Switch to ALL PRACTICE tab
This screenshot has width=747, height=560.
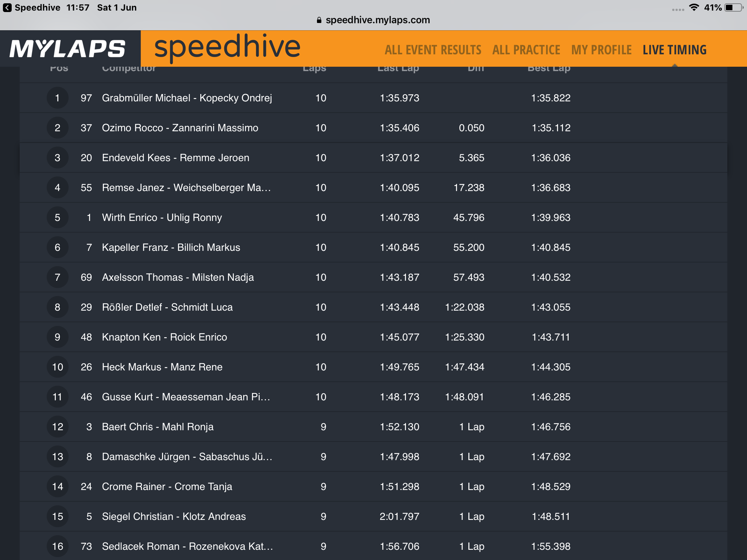526,50
